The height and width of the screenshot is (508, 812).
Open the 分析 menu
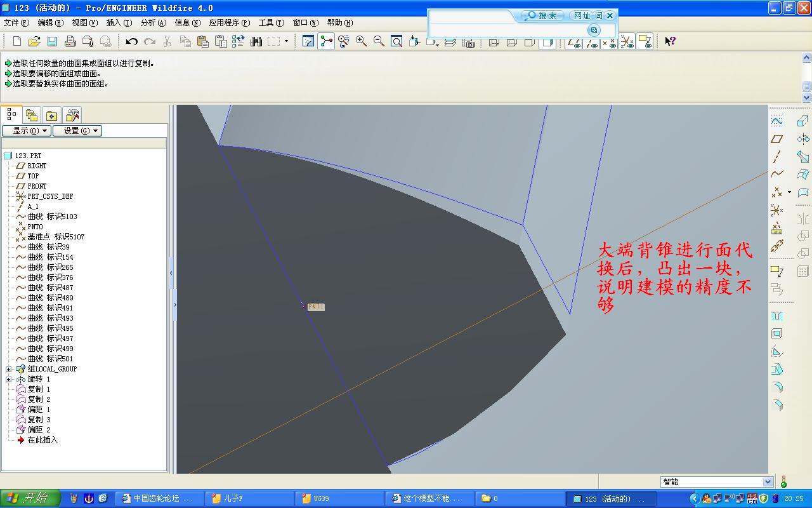tap(153, 23)
